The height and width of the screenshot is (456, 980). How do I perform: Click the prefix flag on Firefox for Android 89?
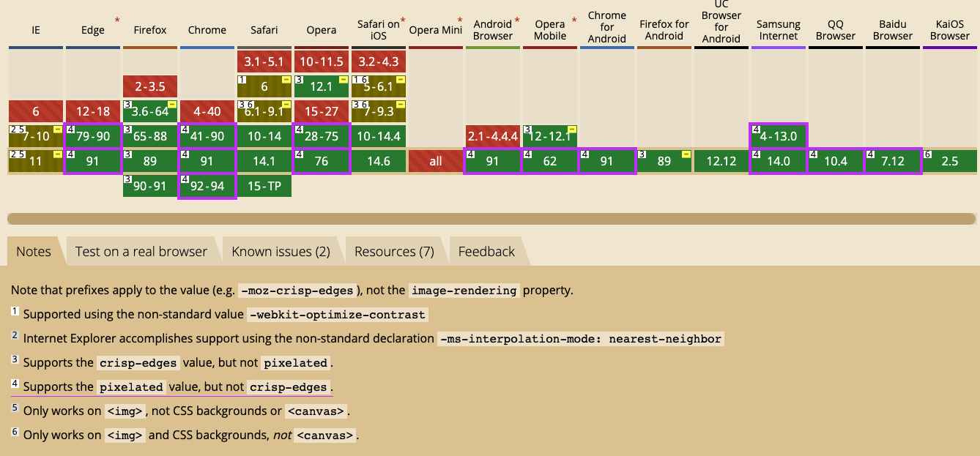point(686,154)
